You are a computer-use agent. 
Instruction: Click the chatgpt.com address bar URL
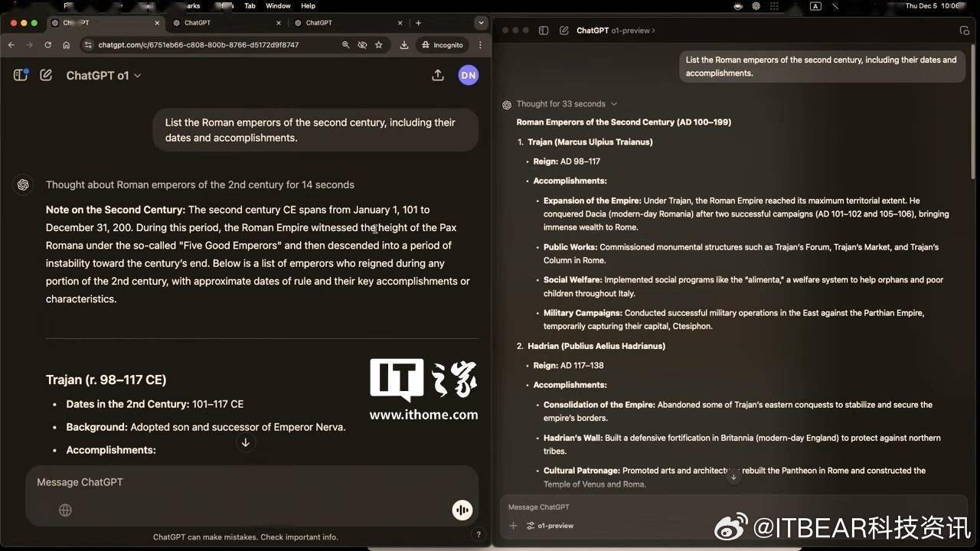(x=198, y=45)
